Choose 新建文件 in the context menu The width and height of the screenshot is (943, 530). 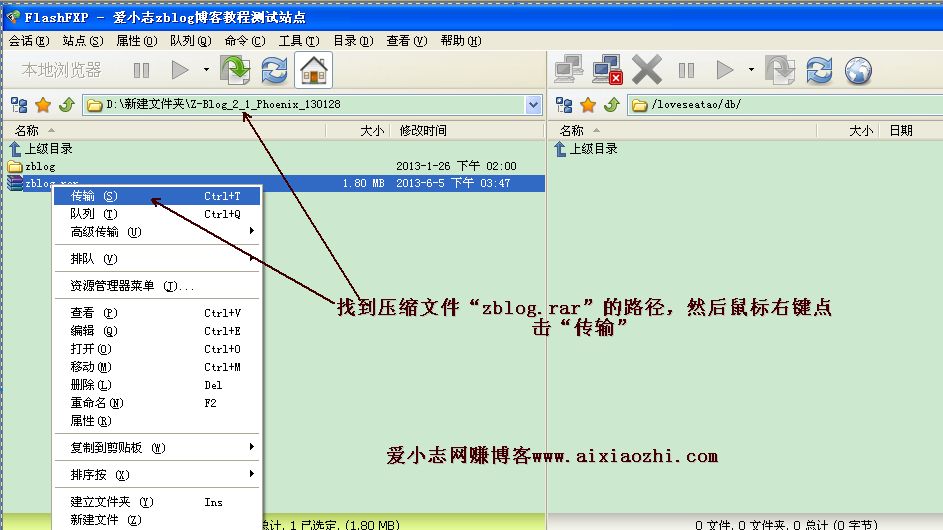(x=157, y=520)
